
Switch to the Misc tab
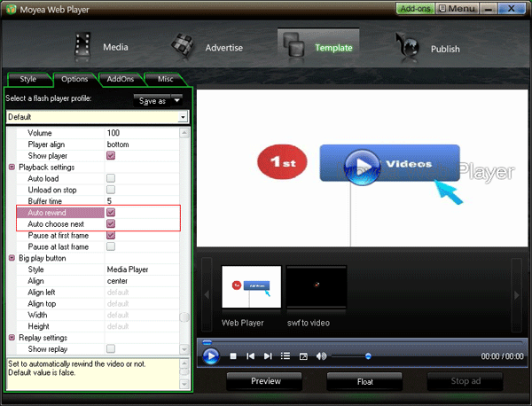(165, 79)
